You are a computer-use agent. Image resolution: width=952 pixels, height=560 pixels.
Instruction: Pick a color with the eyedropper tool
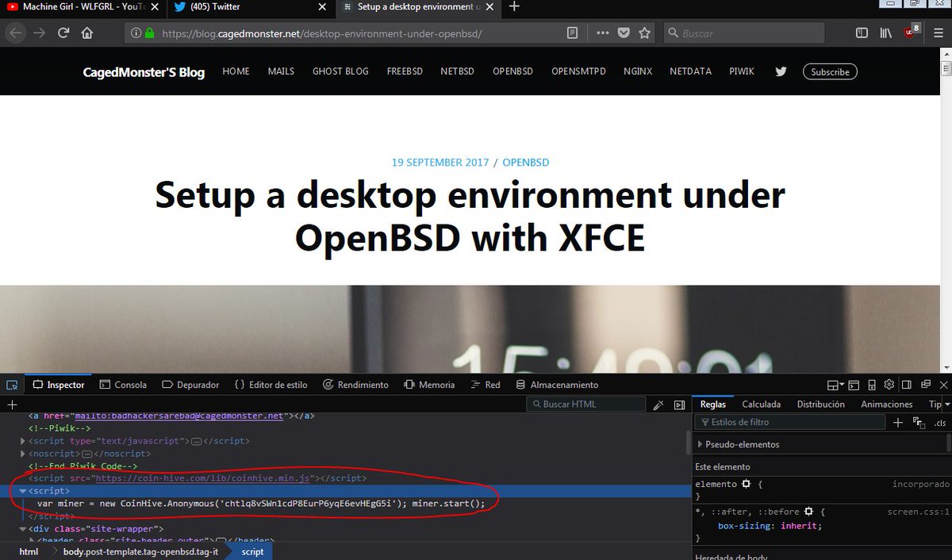click(658, 405)
